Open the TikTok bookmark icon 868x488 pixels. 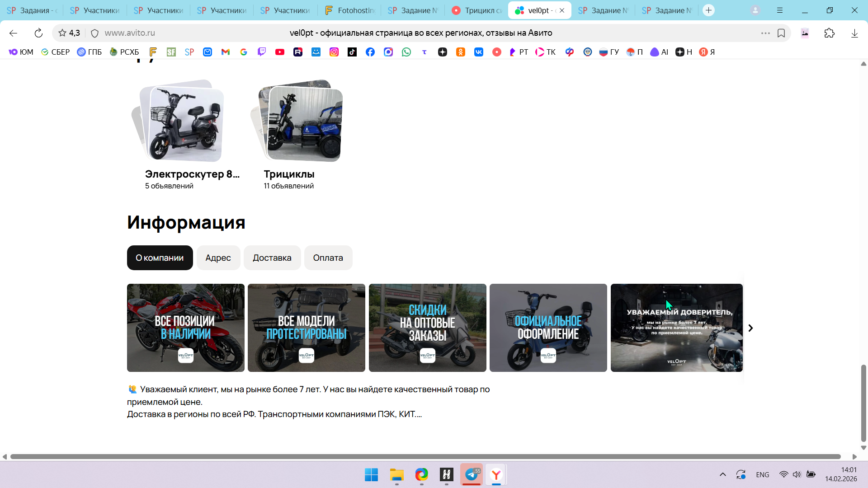click(352, 52)
